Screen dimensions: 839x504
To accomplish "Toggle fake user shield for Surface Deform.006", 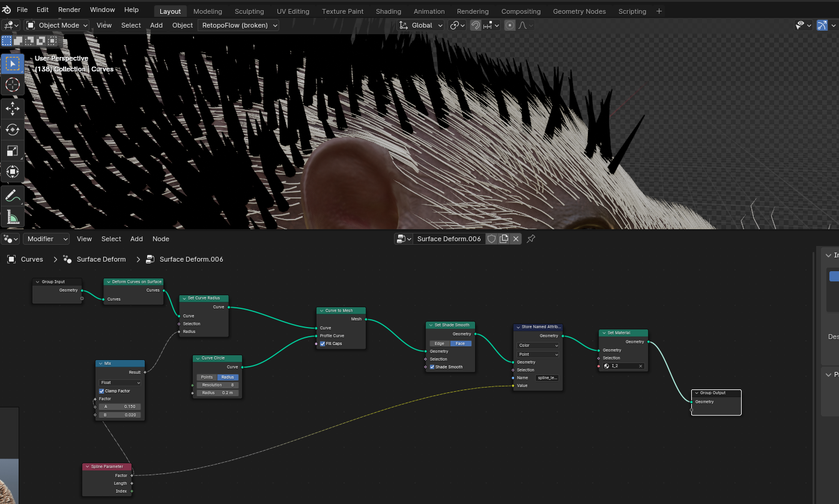I will (x=491, y=239).
